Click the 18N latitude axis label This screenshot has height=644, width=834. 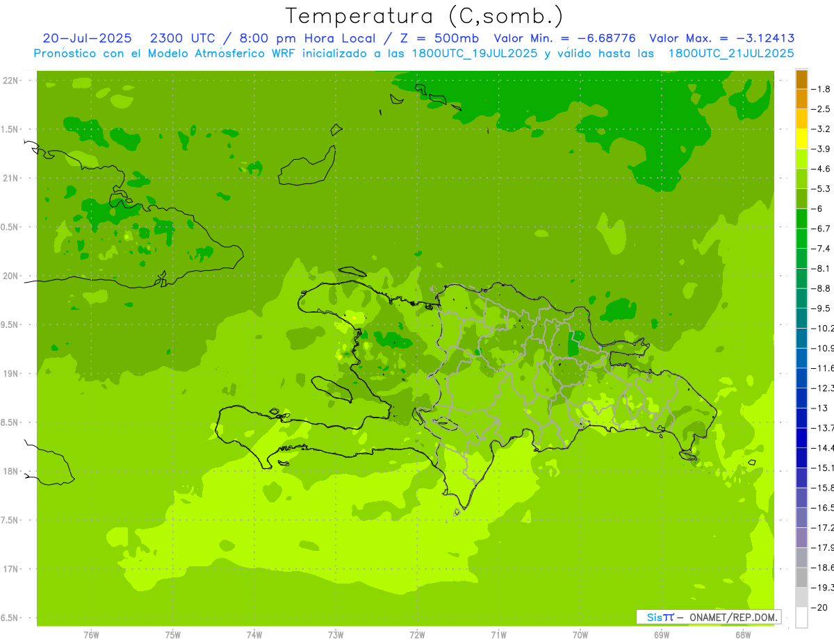tap(11, 471)
